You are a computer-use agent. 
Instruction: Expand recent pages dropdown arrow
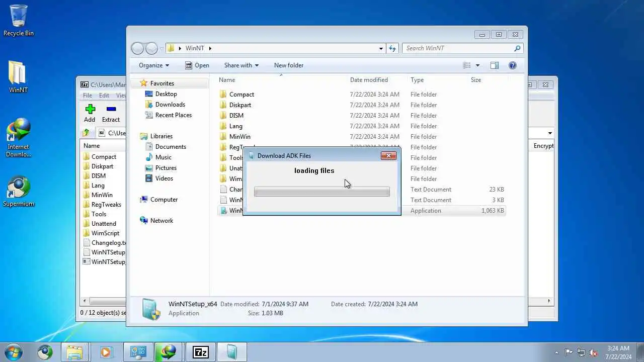coord(162,48)
